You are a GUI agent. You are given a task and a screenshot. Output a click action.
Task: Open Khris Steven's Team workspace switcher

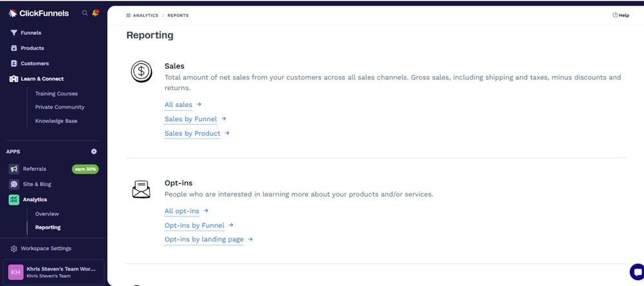(x=53, y=272)
